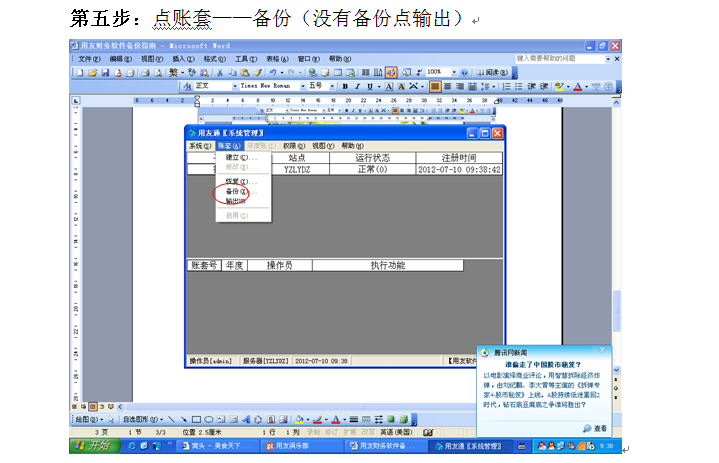Image resolution: width=719 pixels, height=463 pixels.
Task: Toggle Italic formatting in Word
Action: (x=357, y=86)
